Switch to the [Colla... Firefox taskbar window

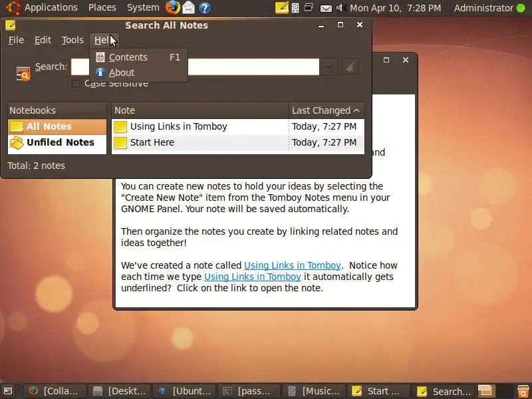55,391
